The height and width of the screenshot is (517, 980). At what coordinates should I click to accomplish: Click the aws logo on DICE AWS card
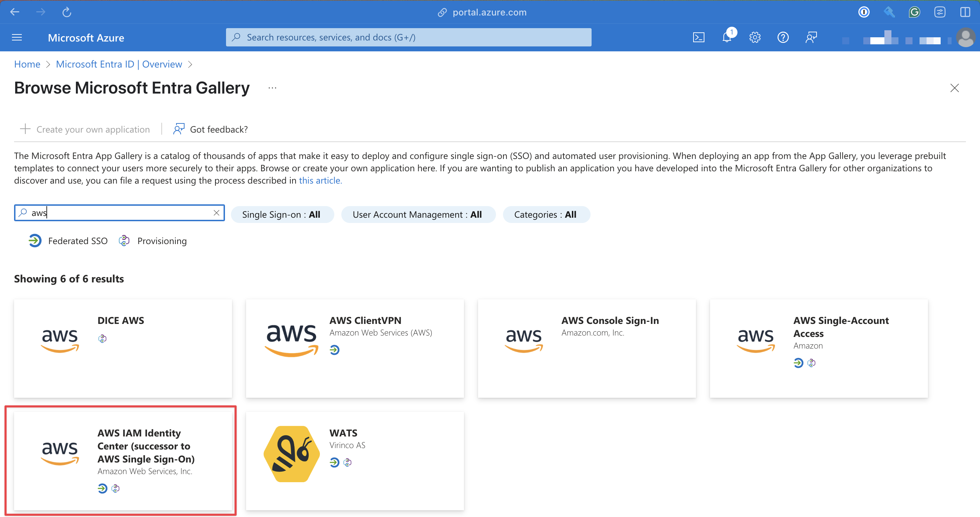(60, 341)
